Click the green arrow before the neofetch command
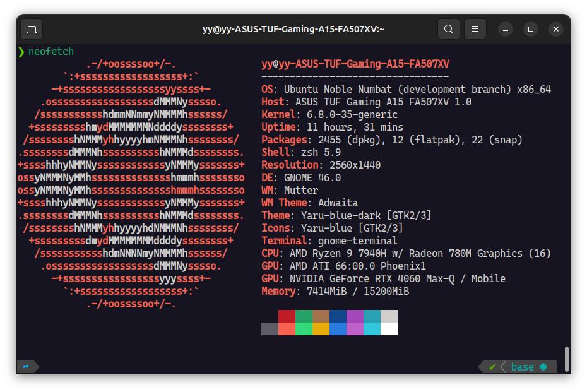 coord(21,52)
